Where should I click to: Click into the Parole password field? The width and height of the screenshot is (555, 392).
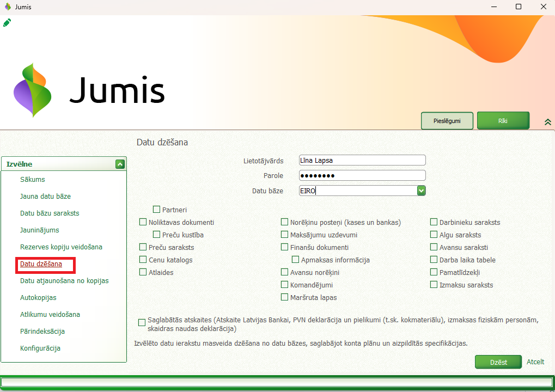click(x=362, y=175)
